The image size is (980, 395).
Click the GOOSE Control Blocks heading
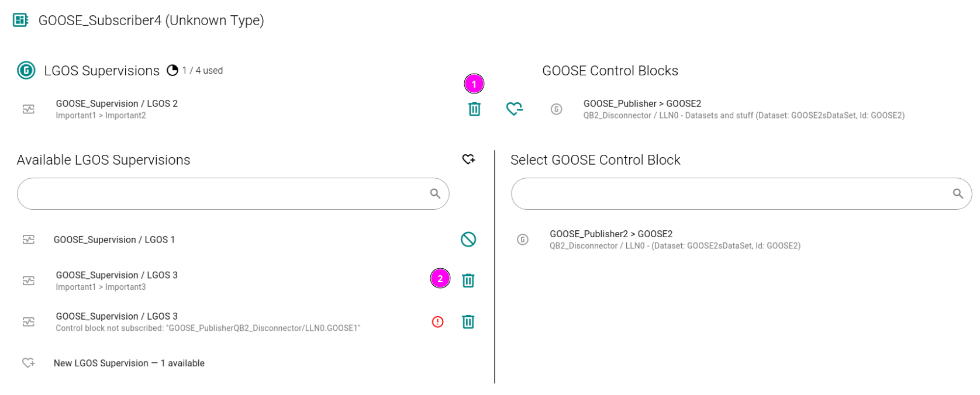point(610,71)
